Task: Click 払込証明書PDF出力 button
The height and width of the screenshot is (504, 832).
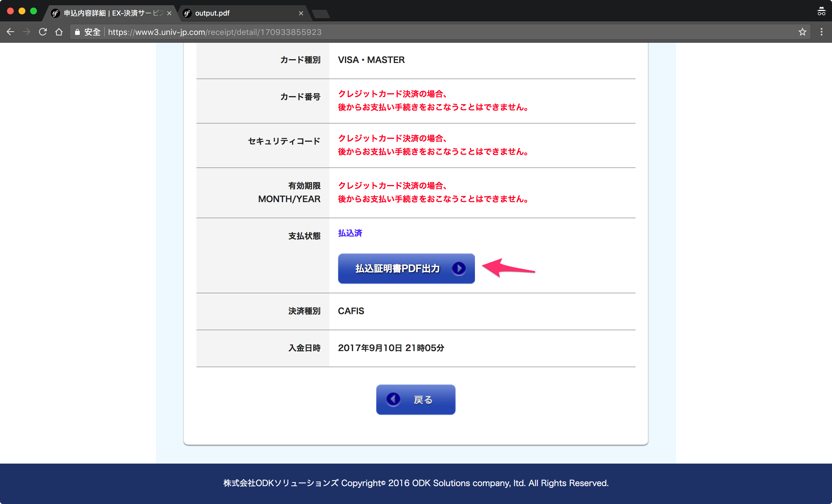Action: (398, 268)
